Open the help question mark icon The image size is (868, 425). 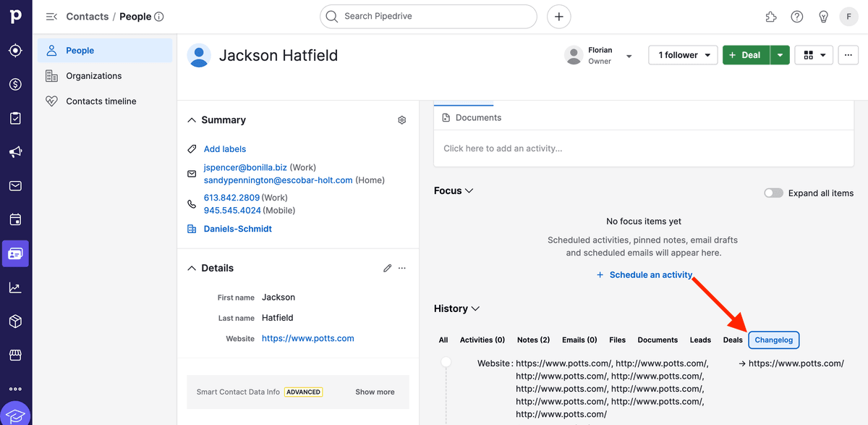(796, 17)
